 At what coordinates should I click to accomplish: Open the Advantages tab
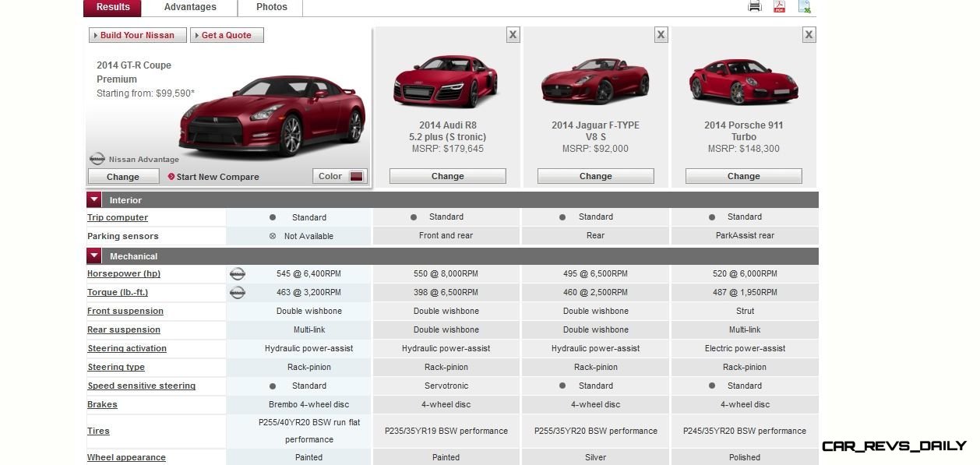point(190,8)
